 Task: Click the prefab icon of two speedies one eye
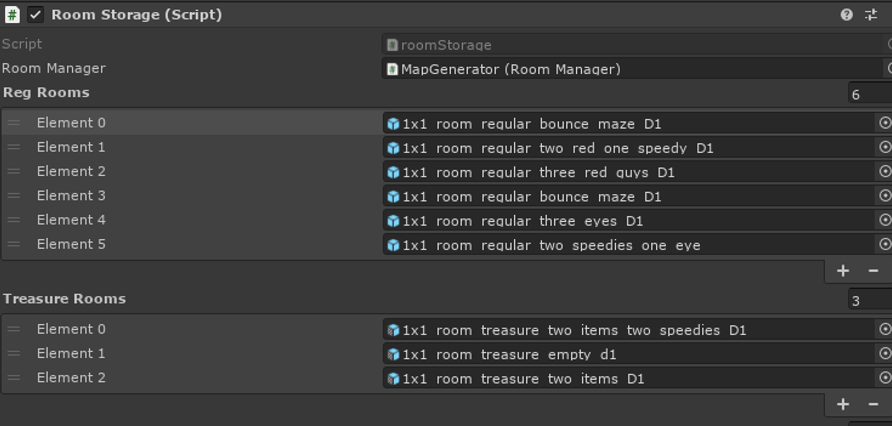click(393, 245)
